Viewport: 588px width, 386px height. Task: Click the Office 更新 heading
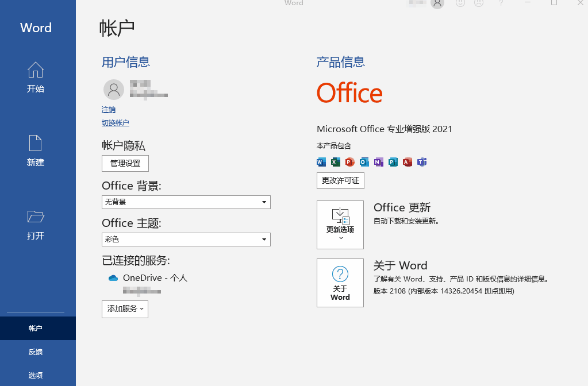(402, 207)
